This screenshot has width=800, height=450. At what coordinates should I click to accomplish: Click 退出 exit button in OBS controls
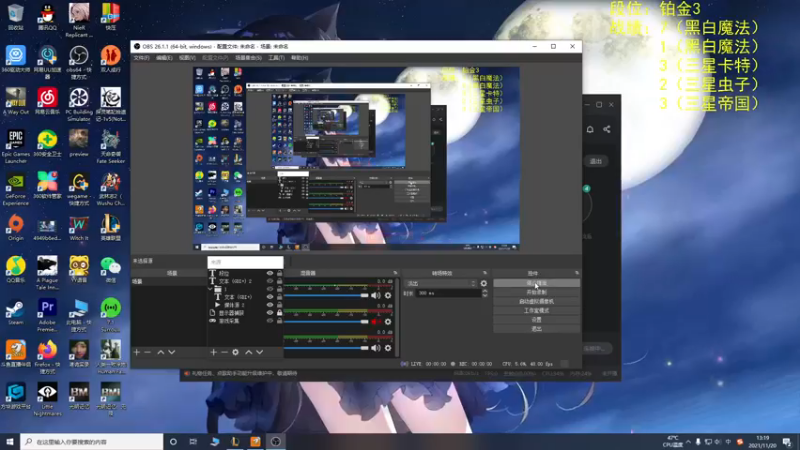(x=536, y=329)
